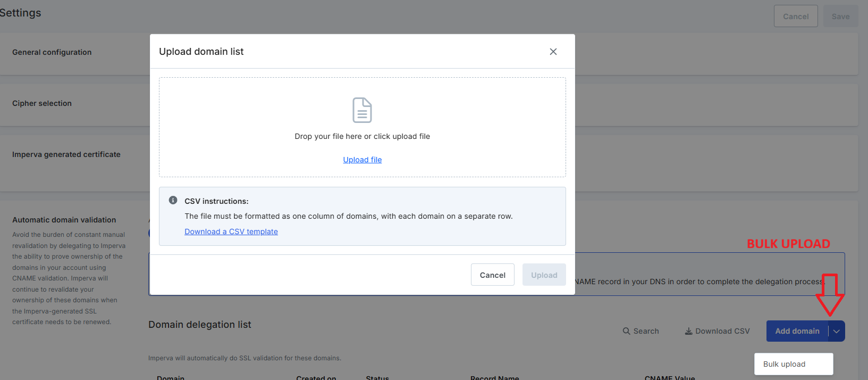This screenshot has width=868, height=380.
Task: Expand the Cipher selection section
Action: point(42,103)
